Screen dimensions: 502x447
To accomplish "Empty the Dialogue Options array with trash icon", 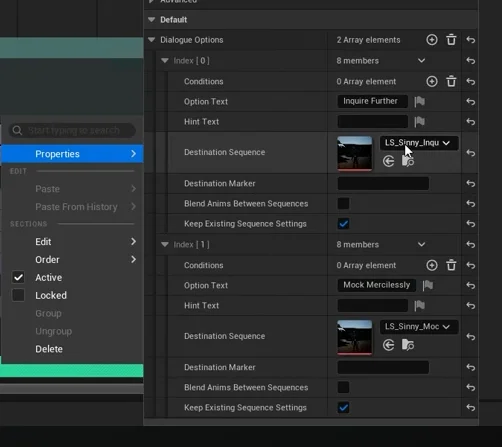I will click(x=451, y=40).
